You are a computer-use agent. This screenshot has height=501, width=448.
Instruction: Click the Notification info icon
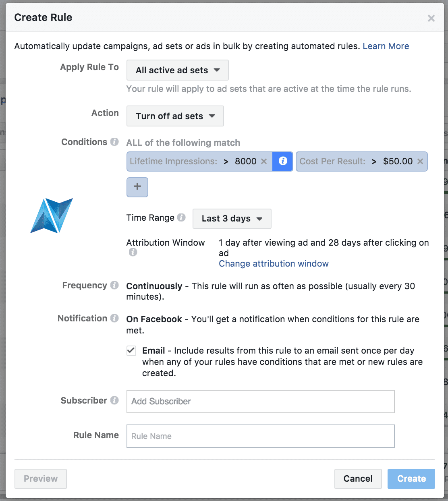pos(114,318)
